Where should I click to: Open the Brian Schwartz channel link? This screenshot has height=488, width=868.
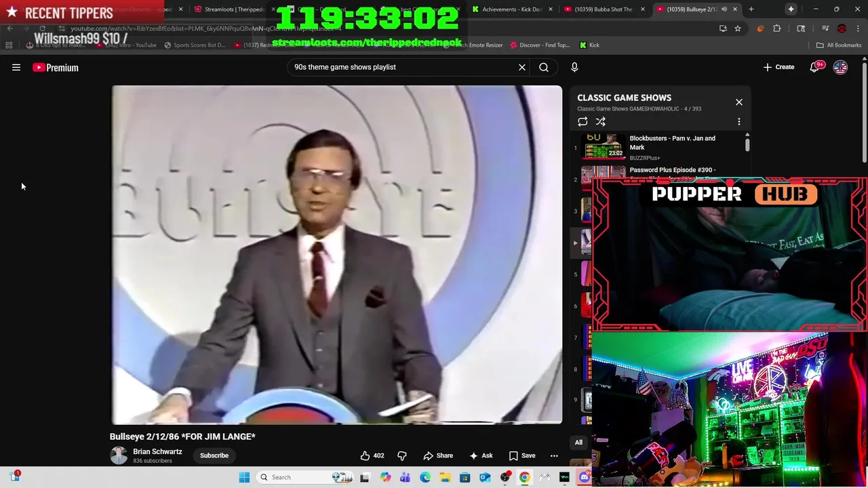tap(157, 451)
